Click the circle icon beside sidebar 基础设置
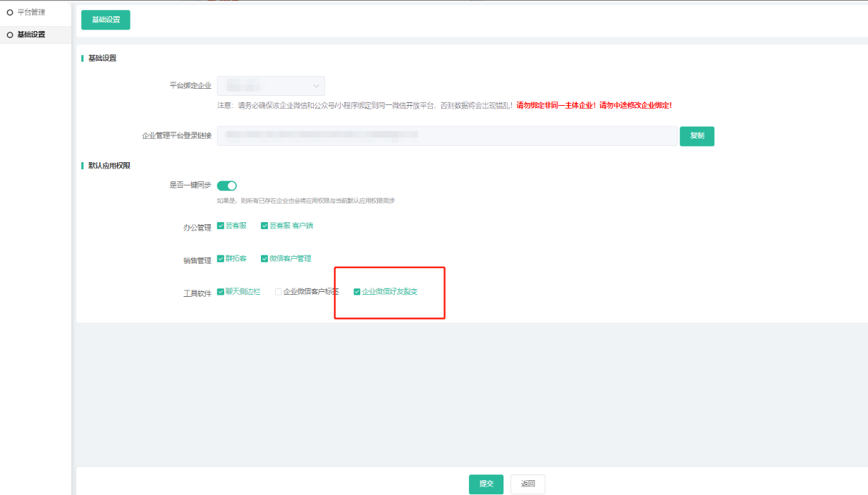The width and height of the screenshot is (868, 495). [x=10, y=35]
